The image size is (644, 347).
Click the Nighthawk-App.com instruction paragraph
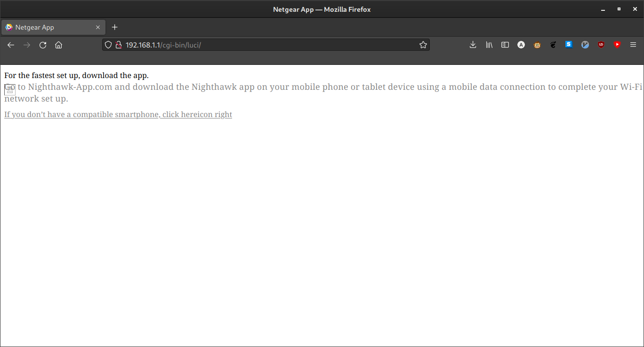(323, 93)
